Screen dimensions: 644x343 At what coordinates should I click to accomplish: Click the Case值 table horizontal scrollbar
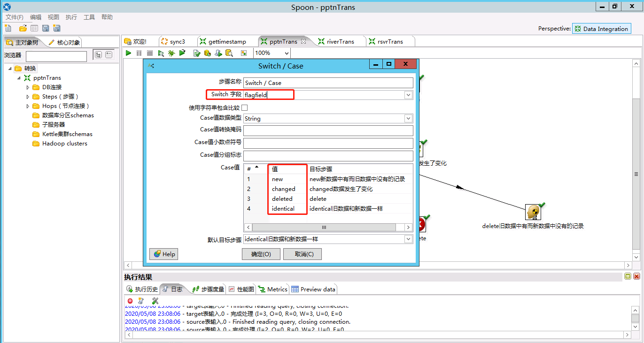click(324, 227)
